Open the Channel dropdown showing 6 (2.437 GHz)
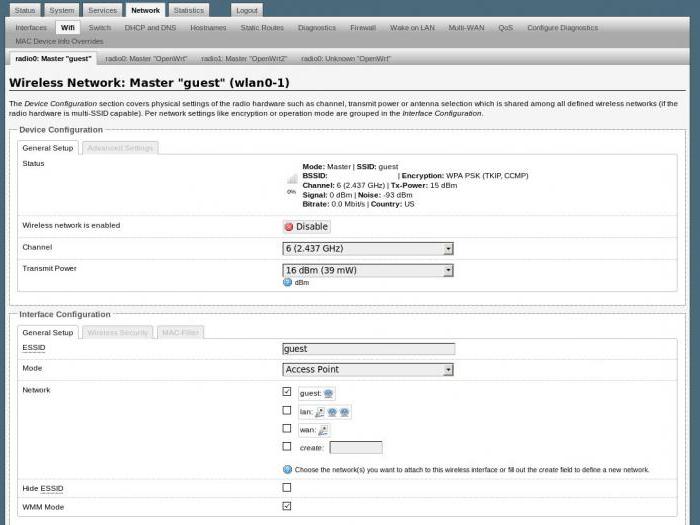Screen dimensions: 700x525 click(368, 249)
